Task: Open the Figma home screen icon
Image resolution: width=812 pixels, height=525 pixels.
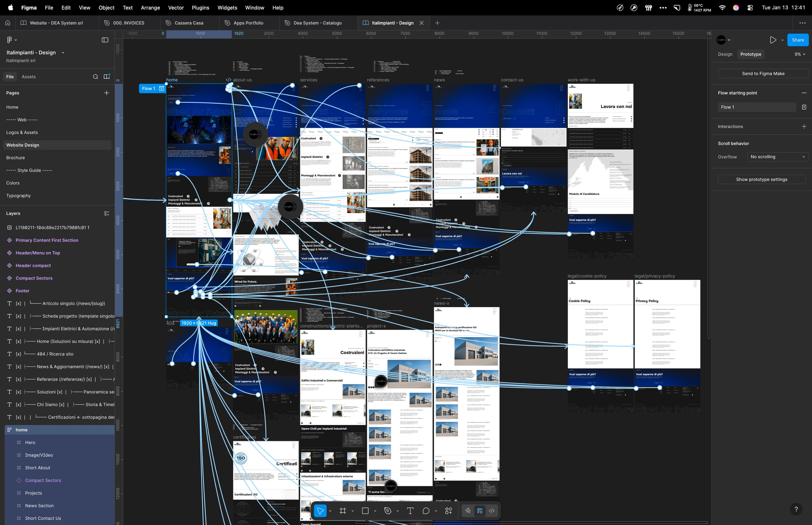Action: [x=8, y=23]
